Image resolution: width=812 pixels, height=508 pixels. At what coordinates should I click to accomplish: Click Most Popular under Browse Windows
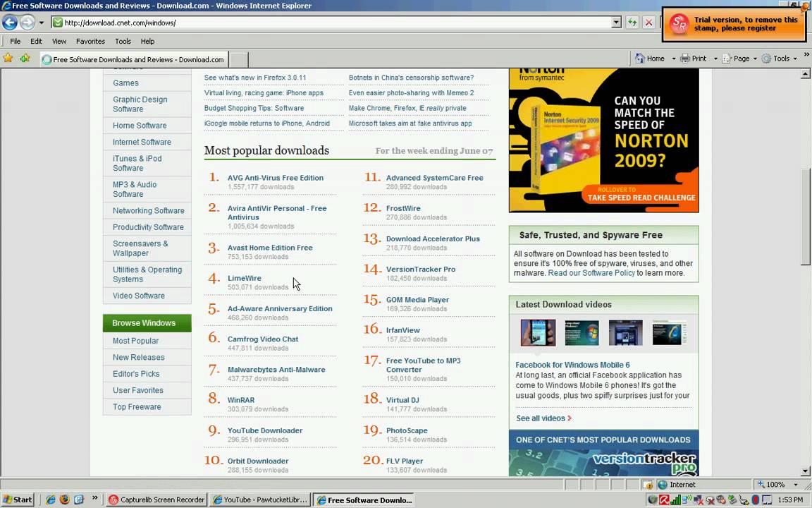[135, 341]
